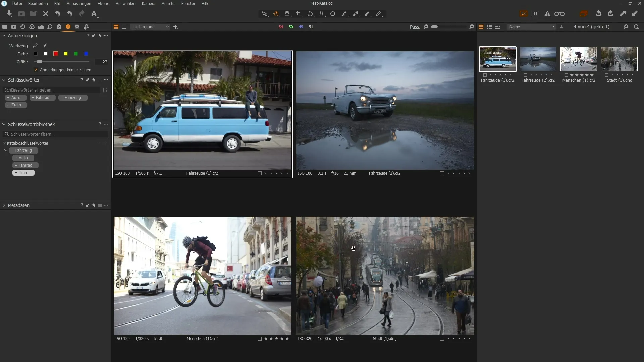Select the Tram keyword in library
Viewport: 644px width, 362px height.
(23, 173)
